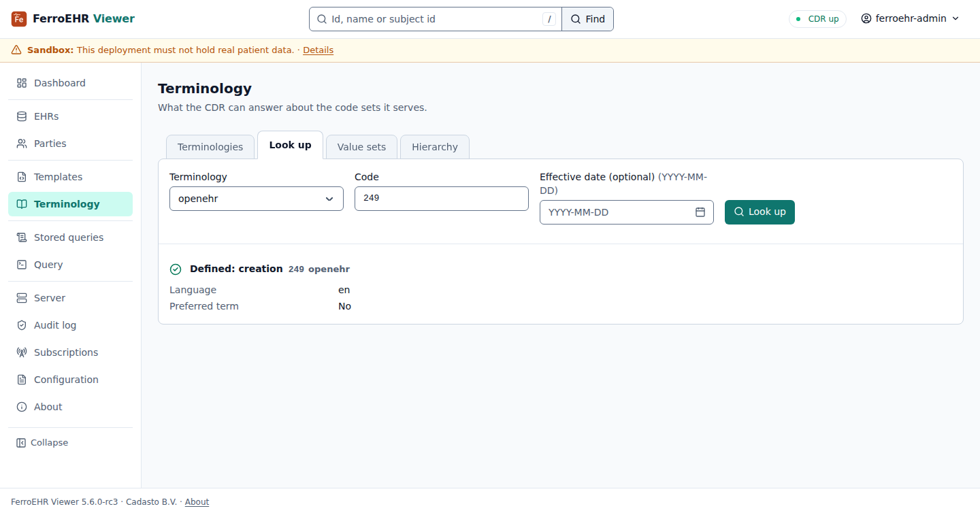Click the Audit log shield icon
980x515 pixels.
(22, 325)
